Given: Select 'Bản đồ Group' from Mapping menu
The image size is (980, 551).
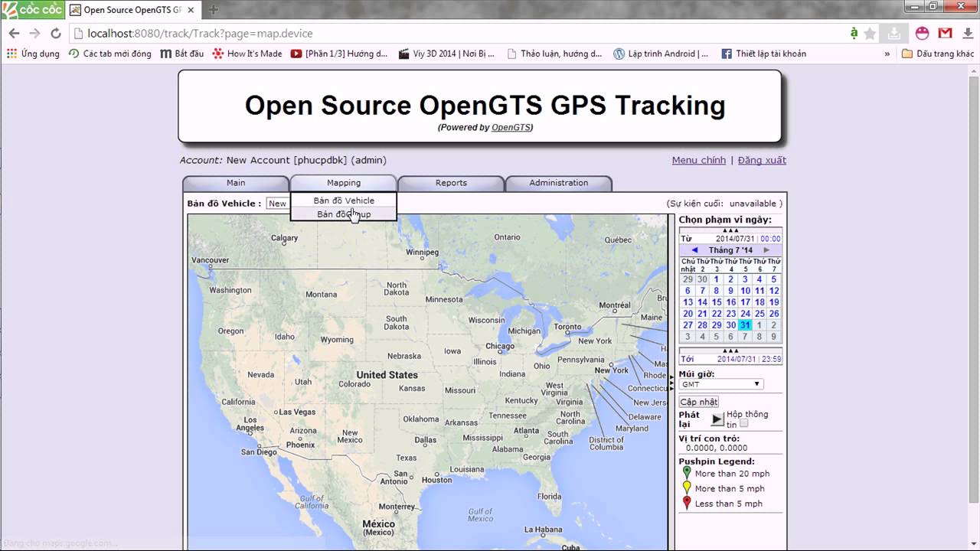Looking at the screenshot, I should (x=344, y=214).
